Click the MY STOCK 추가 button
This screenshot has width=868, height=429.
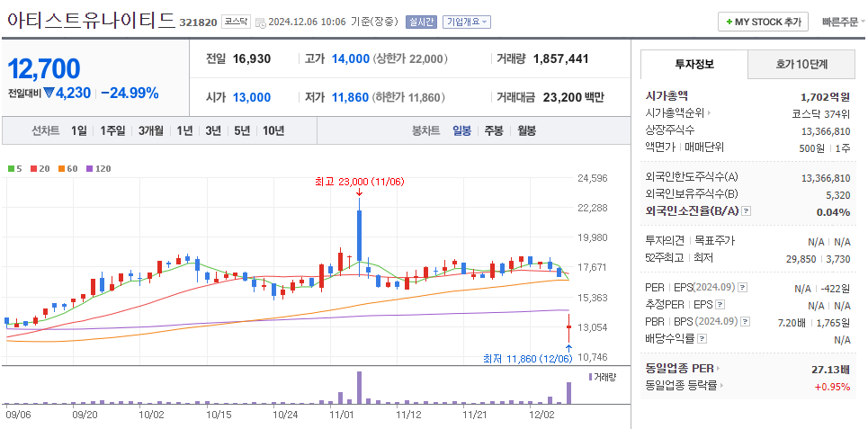coord(763,22)
